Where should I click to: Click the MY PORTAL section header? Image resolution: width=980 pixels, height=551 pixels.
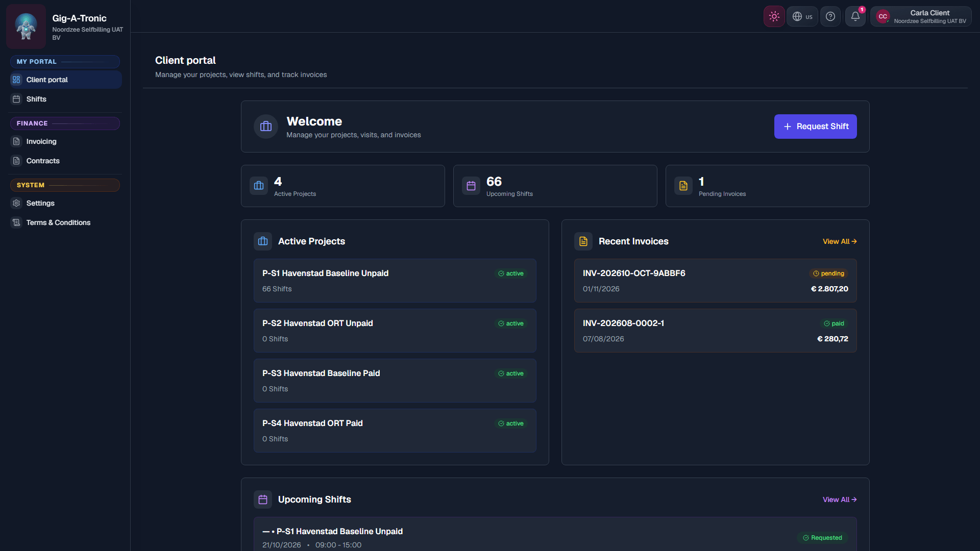(x=65, y=62)
